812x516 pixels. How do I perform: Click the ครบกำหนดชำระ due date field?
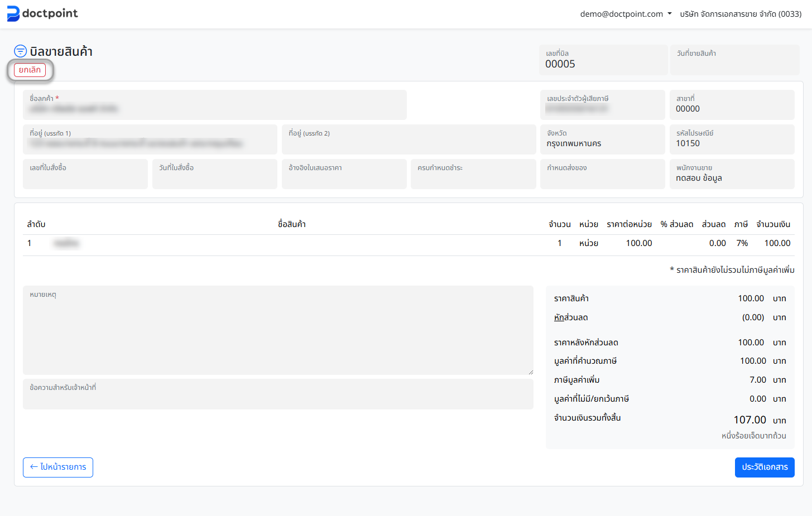(x=473, y=174)
